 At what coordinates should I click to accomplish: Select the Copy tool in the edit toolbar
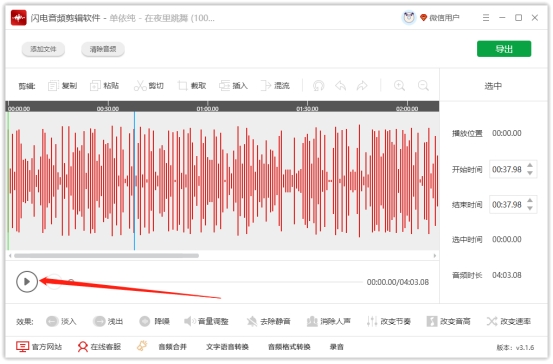62,86
